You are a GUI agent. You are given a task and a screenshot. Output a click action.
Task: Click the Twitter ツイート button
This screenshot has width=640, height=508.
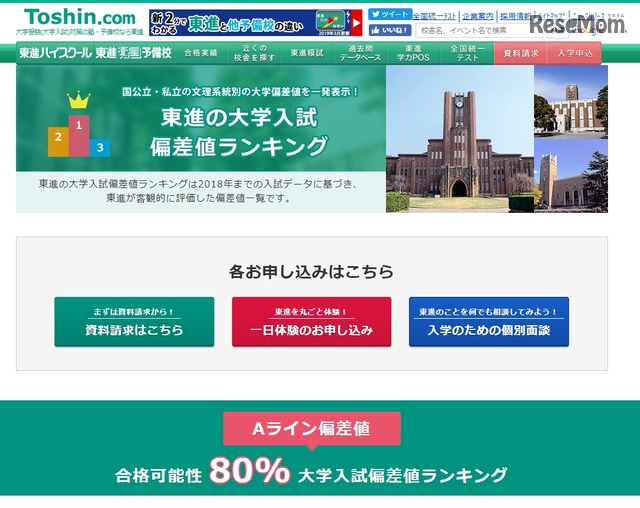tap(390, 14)
